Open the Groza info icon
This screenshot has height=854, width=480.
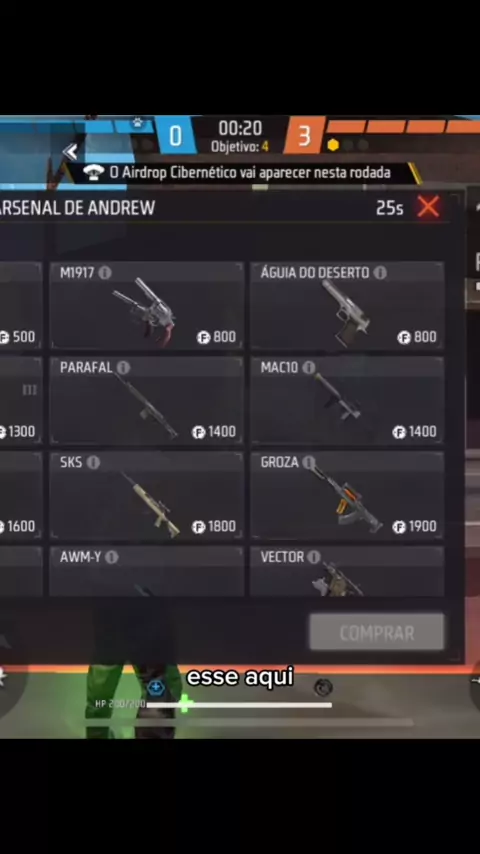click(309, 462)
